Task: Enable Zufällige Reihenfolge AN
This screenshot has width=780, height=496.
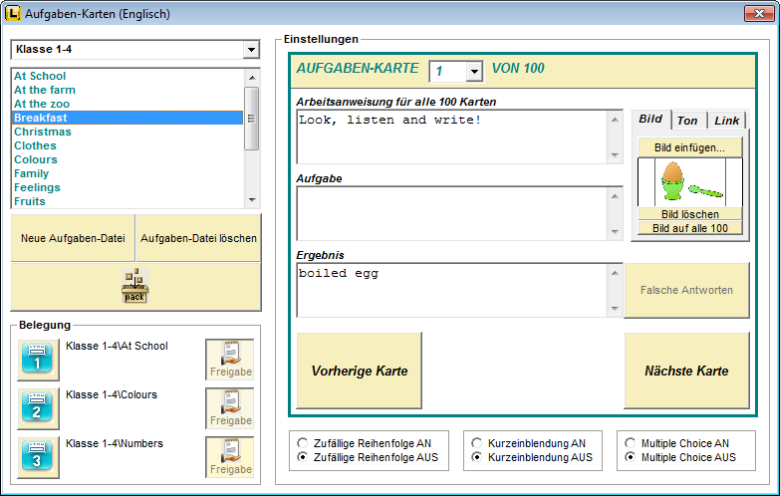Action: (x=303, y=442)
